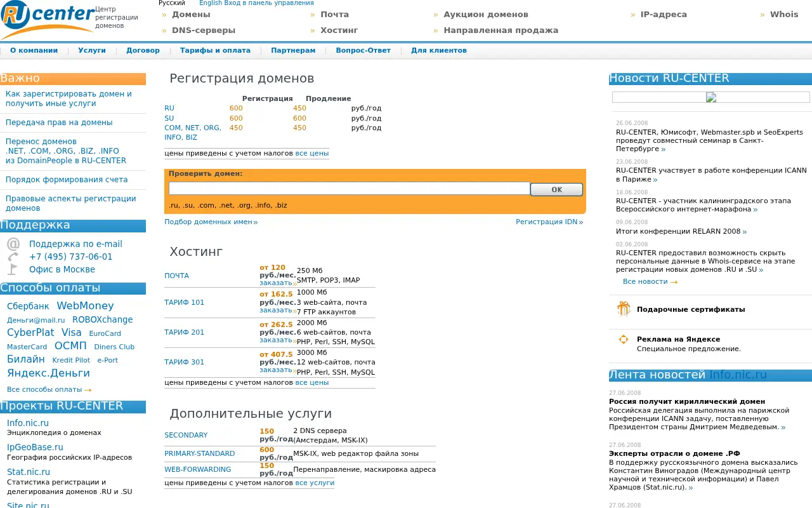This screenshot has width=812, height=508.
Task: Open the Вопрос-Ответ section
Action: point(363,50)
